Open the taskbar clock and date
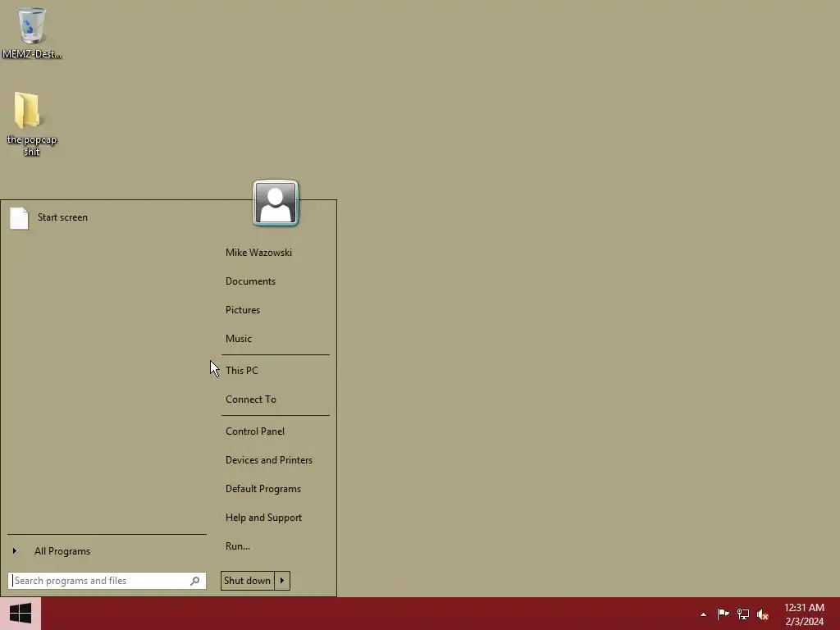Image resolution: width=840 pixels, height=630 pixels. [x=804, y=614]
